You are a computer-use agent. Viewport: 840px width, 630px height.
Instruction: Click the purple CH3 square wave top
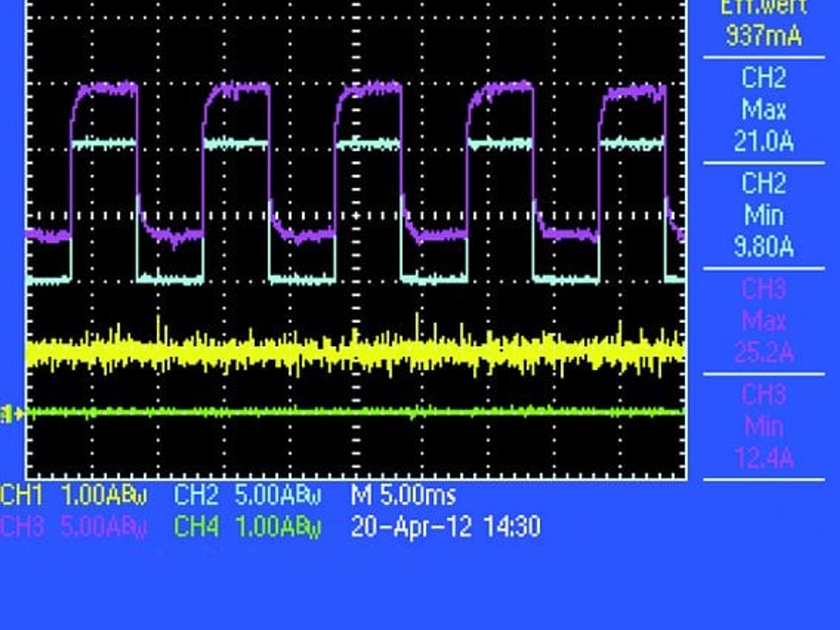coord(107,89)
